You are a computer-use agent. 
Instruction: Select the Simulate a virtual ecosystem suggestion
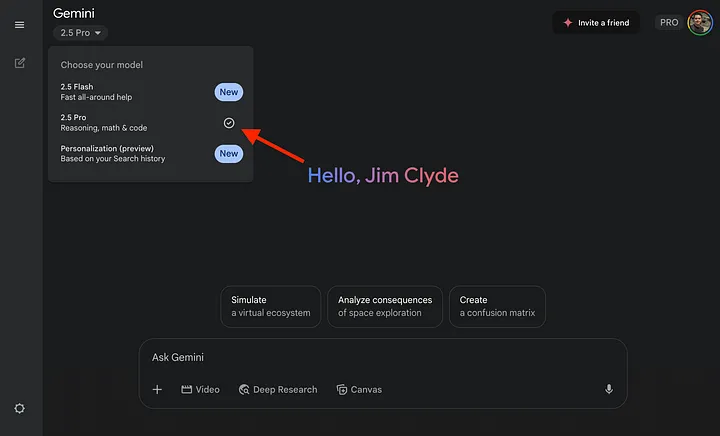270,306
